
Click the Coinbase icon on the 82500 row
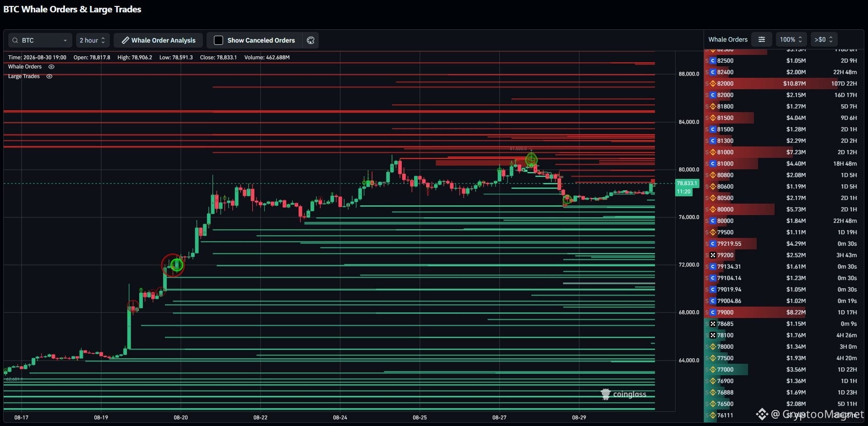coord(713,61)
